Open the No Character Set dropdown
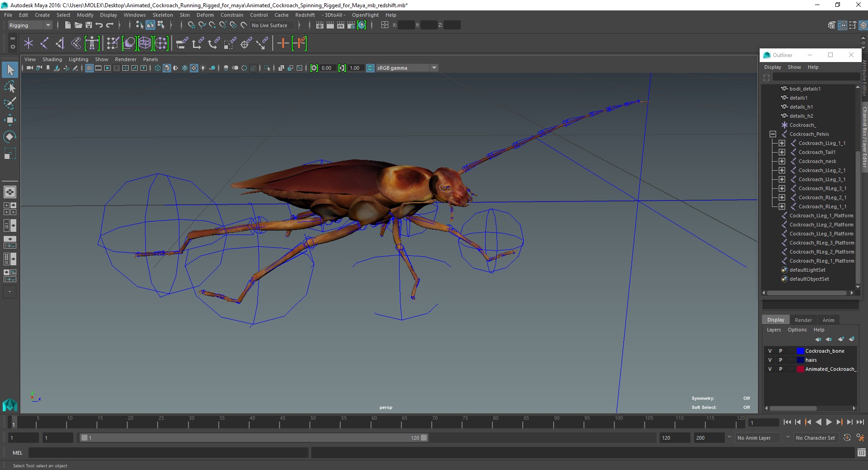The image size is (868, 470). 815,438
